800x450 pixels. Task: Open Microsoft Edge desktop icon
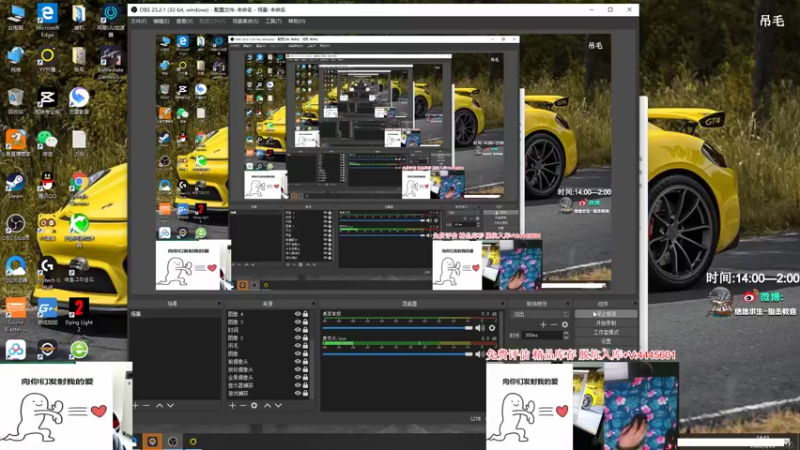coord(47,20)
